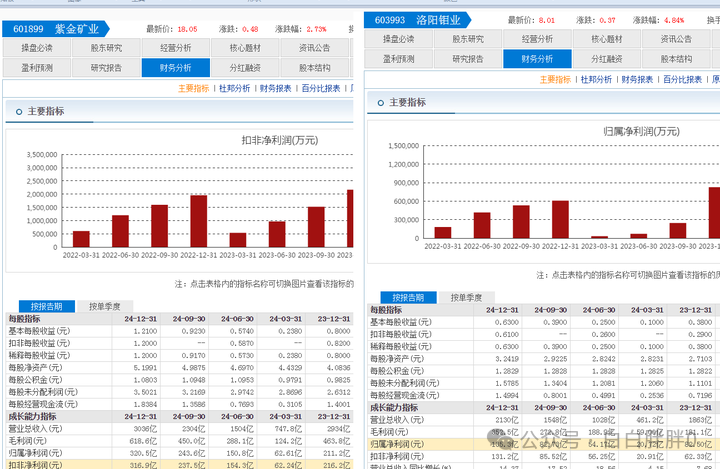The height and width of the screenshot is (469, 720).
Task: Click 杜邦分析 link in 紫金矿业 panel
Action: [x=234, y=88]
